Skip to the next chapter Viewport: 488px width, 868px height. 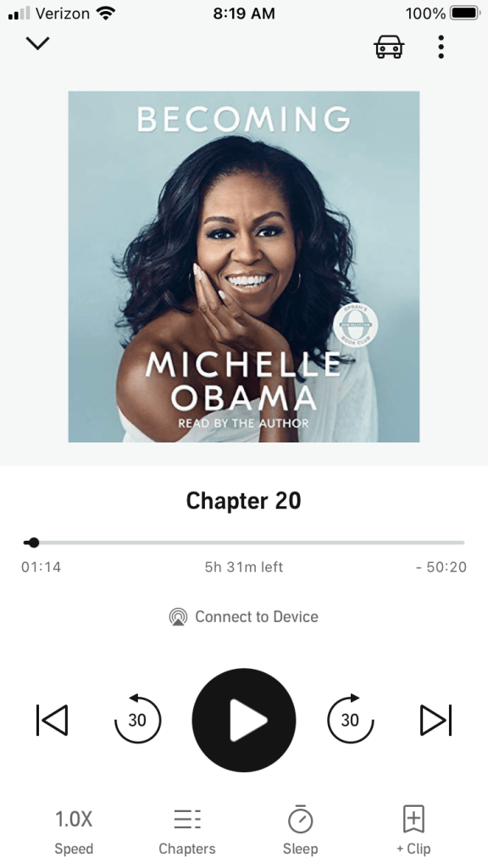coord(436,720)
